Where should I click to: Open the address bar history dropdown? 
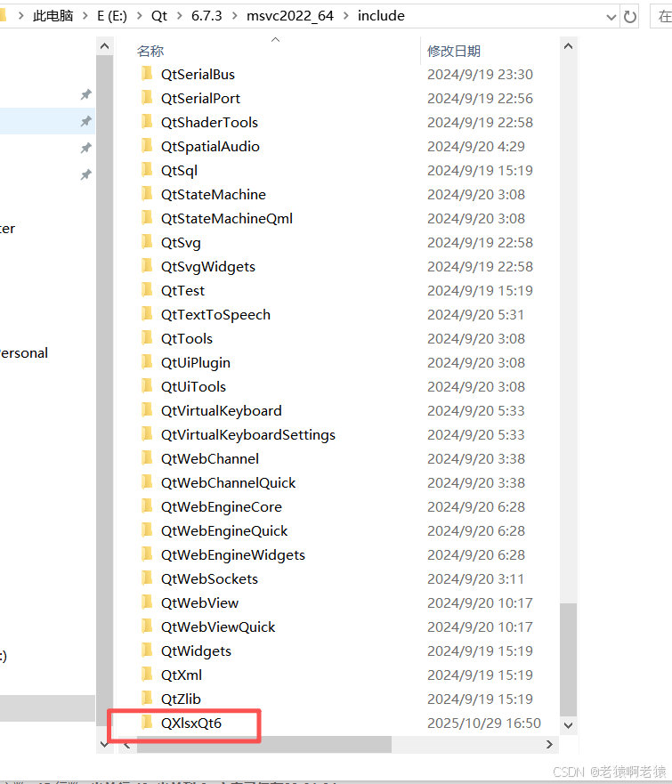611,18
